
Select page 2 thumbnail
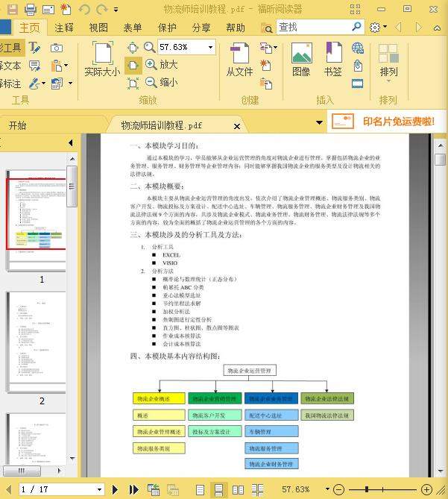pyautogui.click(x=37, y=342)
